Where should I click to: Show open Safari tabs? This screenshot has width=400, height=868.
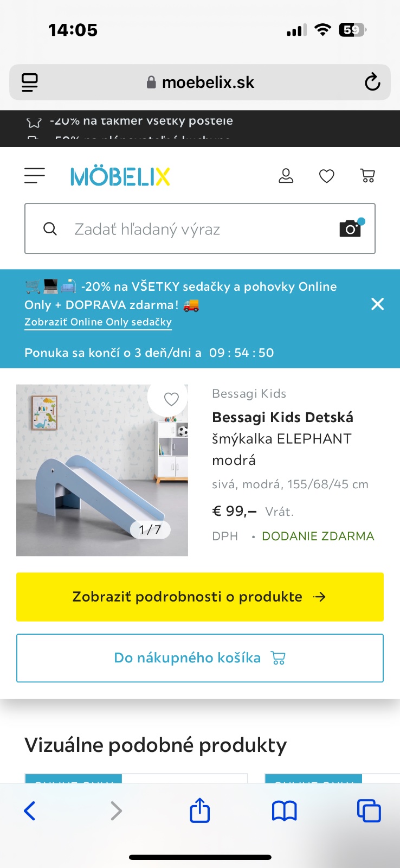point(369,811)
